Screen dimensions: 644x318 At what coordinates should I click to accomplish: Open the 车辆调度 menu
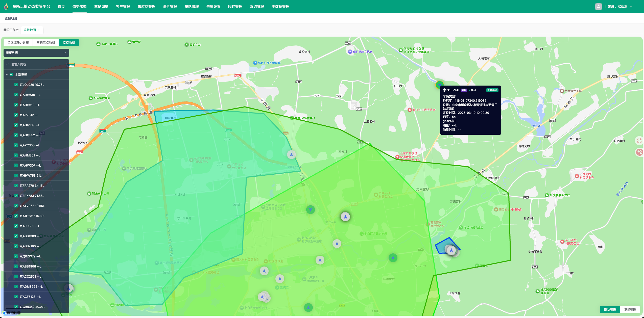[x=101, y=7]
